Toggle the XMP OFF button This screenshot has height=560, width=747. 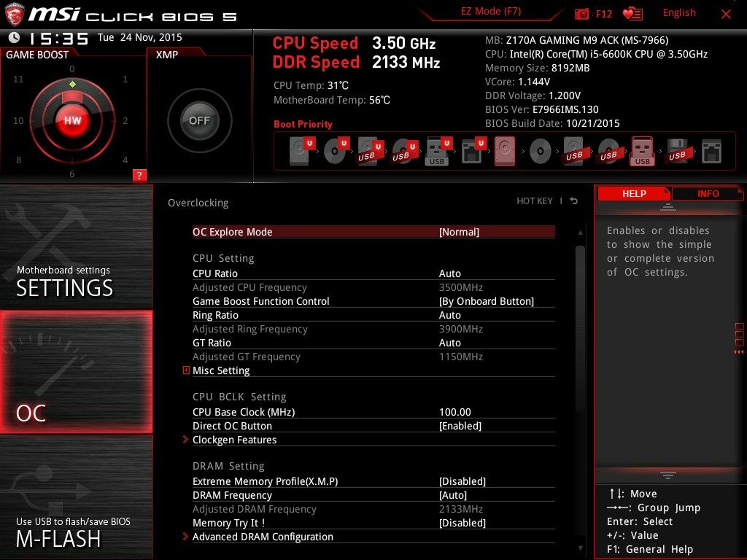pyautogui.click(x=199, y=120)
